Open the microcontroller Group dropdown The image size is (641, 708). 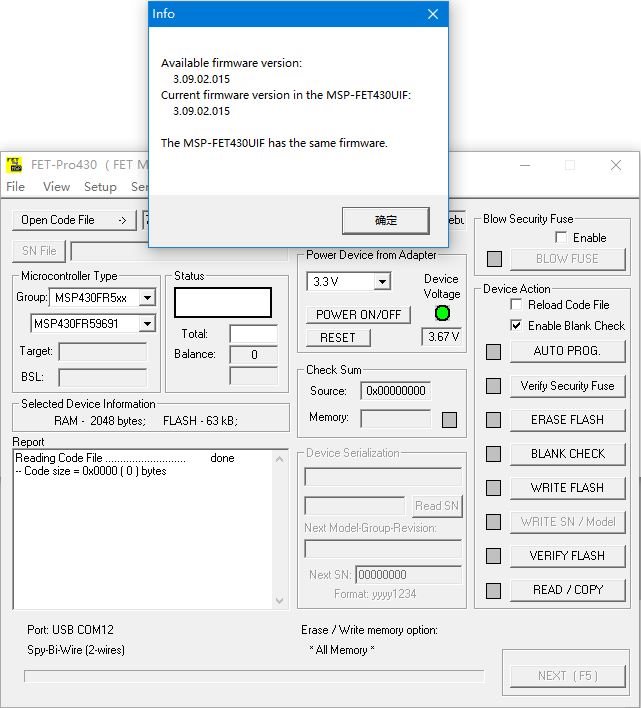[x=147, y=298]
